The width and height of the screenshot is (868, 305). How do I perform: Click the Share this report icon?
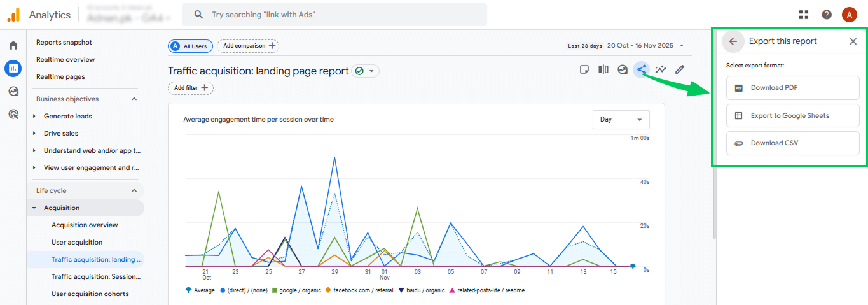pyautogui.click(x=642, y=70)
